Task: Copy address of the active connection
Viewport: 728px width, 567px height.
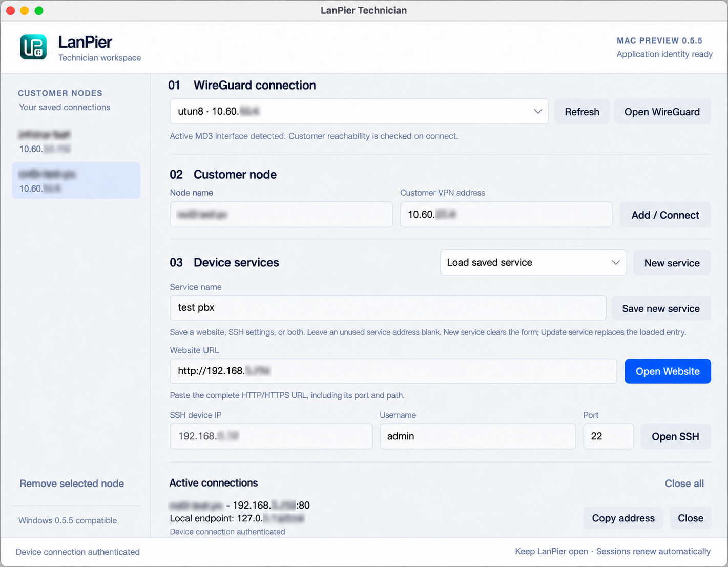Action: pyautogui.click(x=623, y=518)
